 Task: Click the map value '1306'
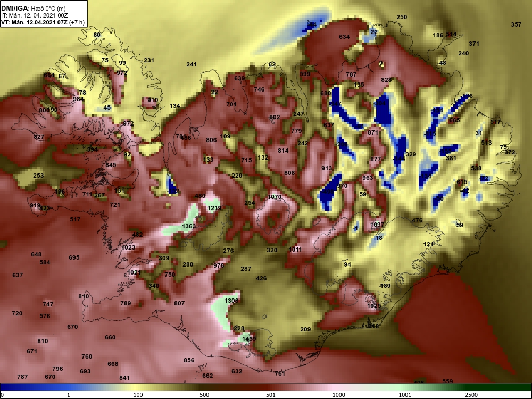[x=231, y=301]
